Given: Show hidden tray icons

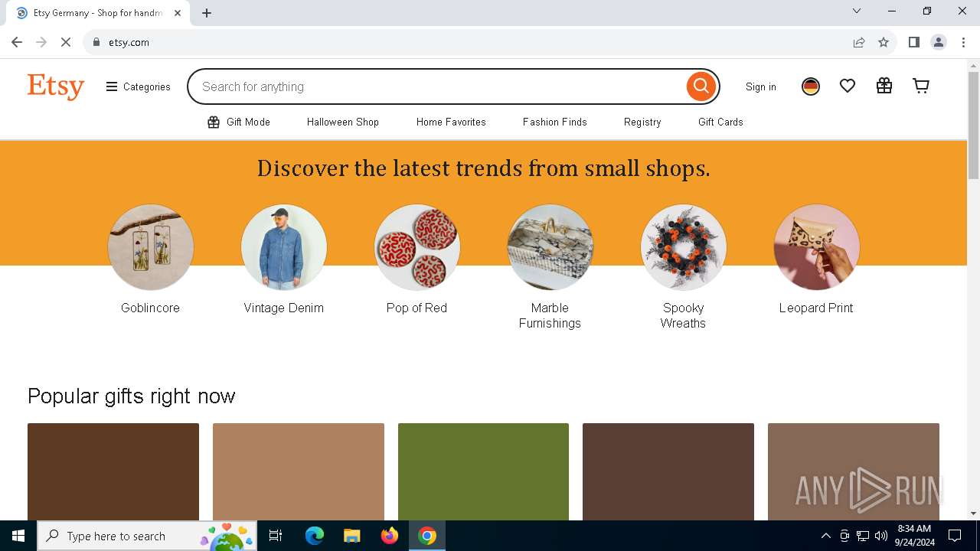Looking at the screenshot, I should pyautogui.click(x=825, y=536).
